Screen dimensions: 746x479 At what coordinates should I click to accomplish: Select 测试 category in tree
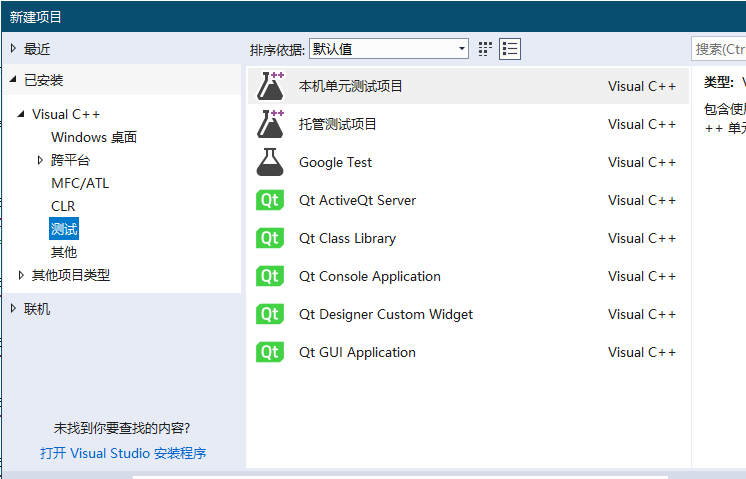click(64, 229)
